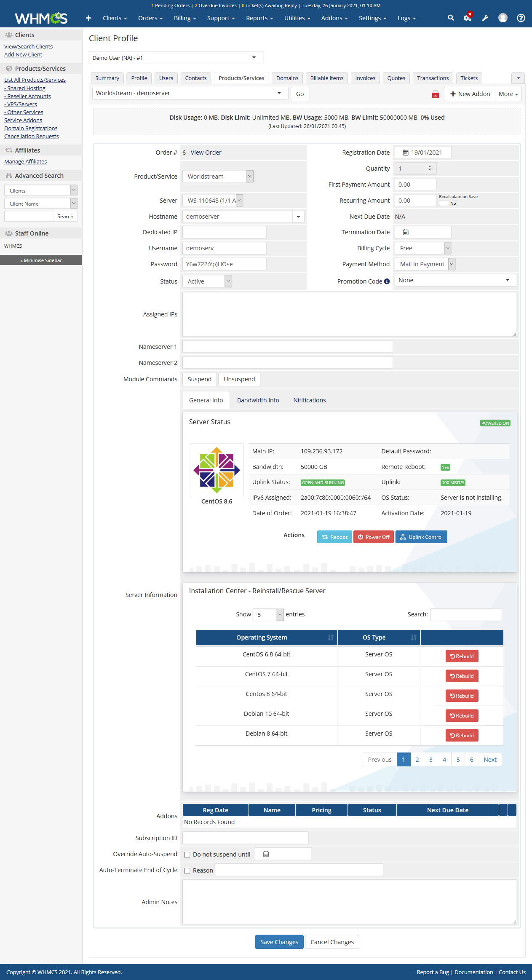Open the Show entries count dropdown
Screen dimensions: 532x980
pyautogui.click(x=268, y=615)
